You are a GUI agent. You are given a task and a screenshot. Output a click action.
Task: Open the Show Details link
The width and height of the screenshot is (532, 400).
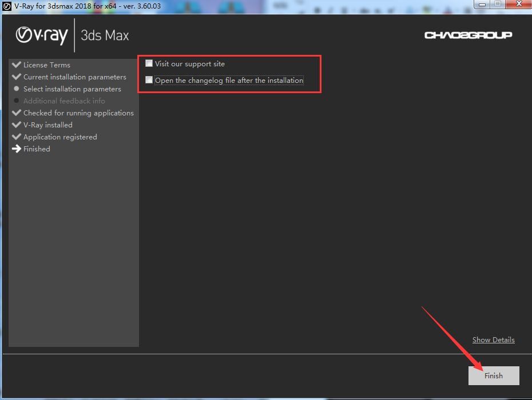pos(493,339)
